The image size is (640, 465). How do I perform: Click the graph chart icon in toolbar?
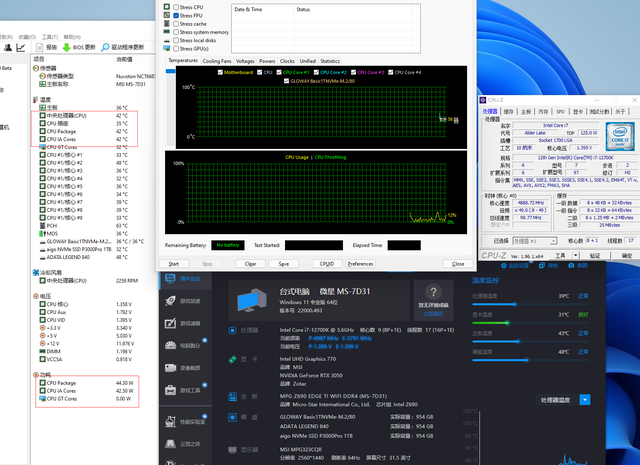point(21,47)
